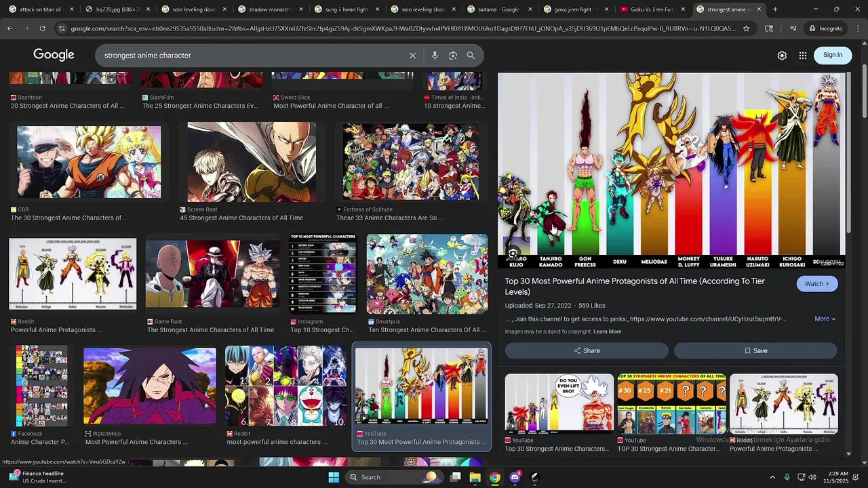The width and height of the screenshot is (868, 488).
Task: Open the Screen Rant Saitama and Genos thumbnail
Action: [252, 162]
